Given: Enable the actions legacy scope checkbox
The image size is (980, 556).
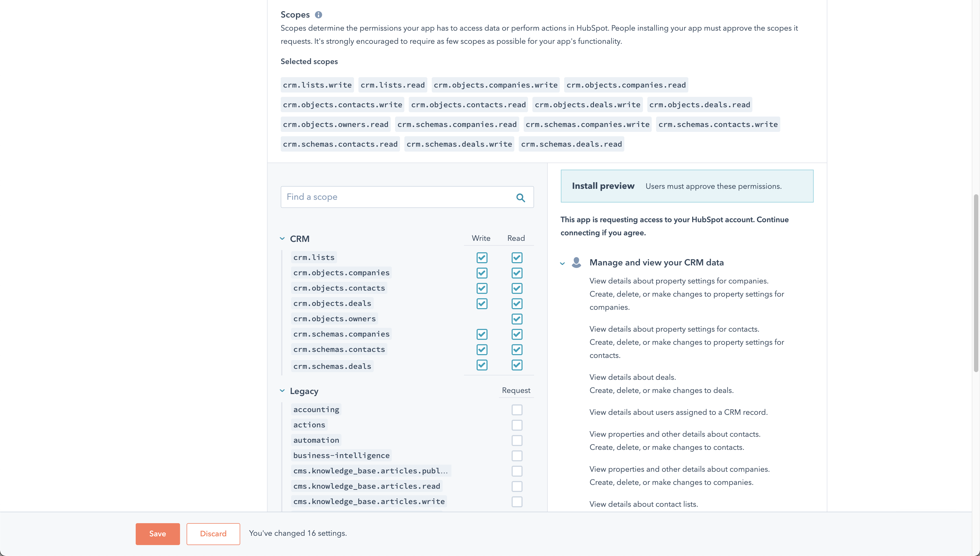Looking at the screenshot, I should [517, 425].
